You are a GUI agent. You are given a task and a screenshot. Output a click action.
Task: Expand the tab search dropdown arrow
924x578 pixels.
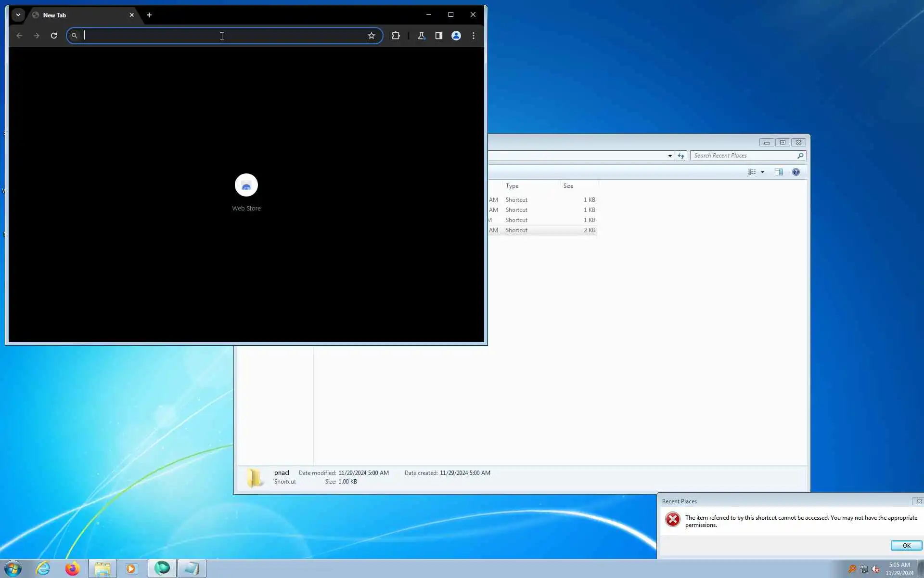18,15
